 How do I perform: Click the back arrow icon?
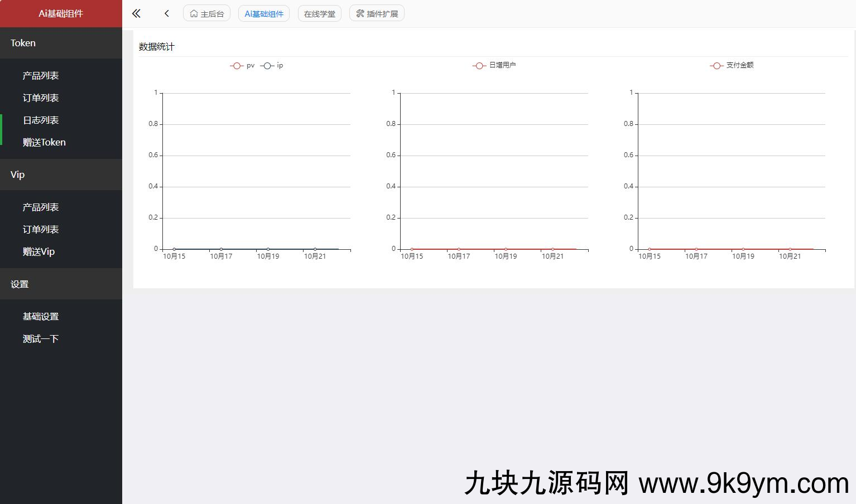(166, 13)
